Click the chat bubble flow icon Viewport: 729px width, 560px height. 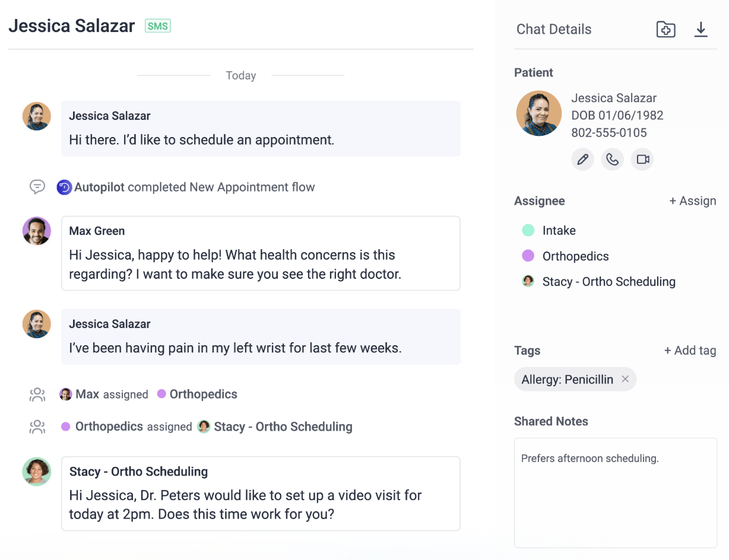pyautogui.click(x=37, y=187)
